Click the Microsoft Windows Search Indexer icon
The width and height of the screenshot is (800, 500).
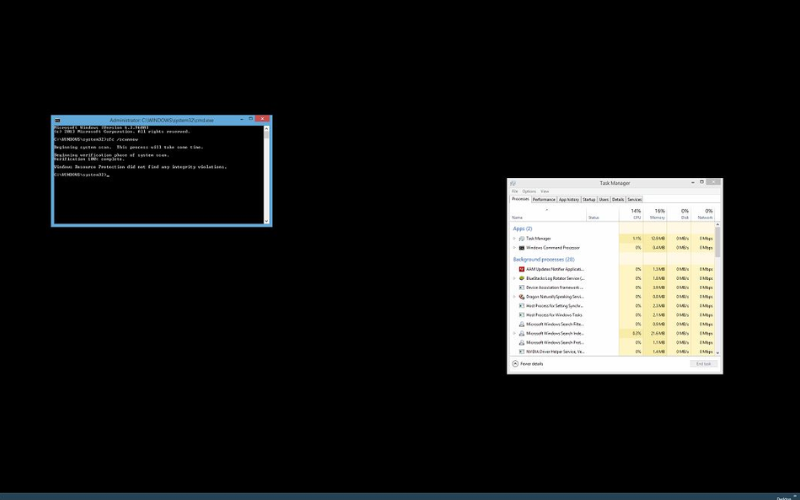tap(521, 333)
